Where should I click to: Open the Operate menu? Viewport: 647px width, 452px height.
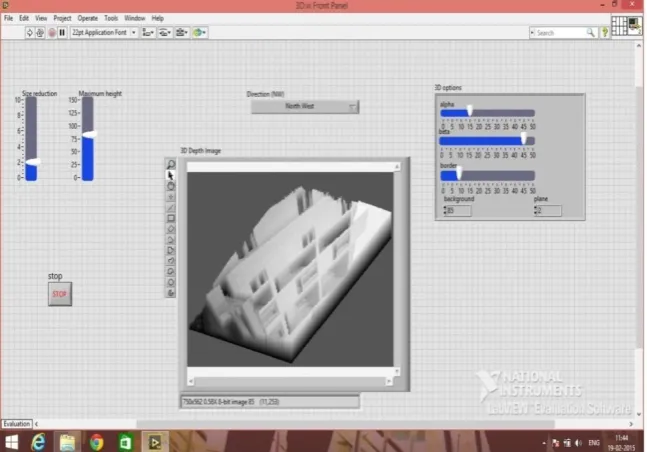(87, 18)
